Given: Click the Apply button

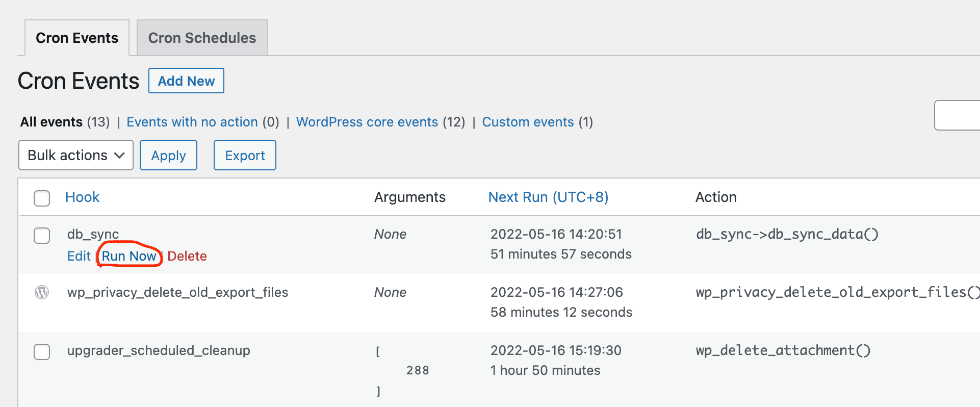Looking at the screenshot, I should click(x=168, y=155).
